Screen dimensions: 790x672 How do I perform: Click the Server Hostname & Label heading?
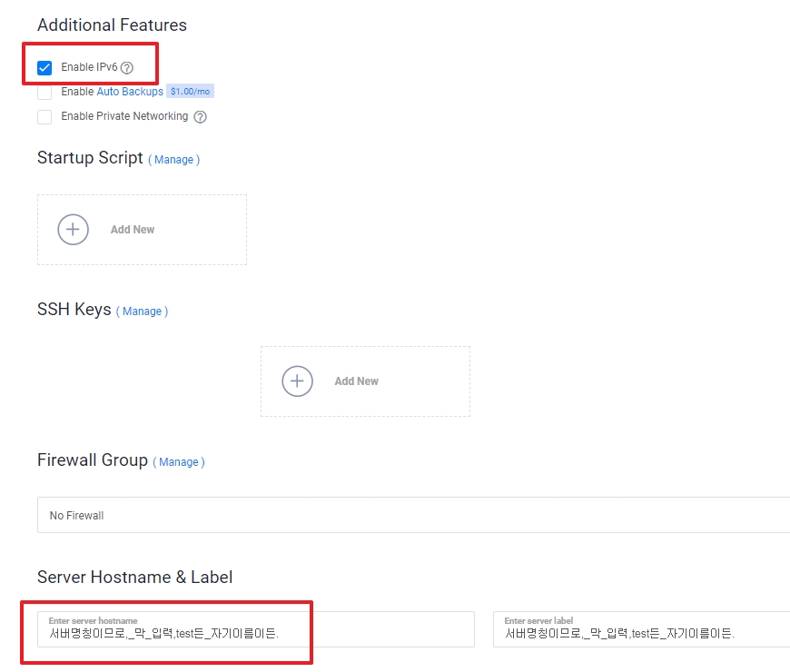click(x=134, y=577)
